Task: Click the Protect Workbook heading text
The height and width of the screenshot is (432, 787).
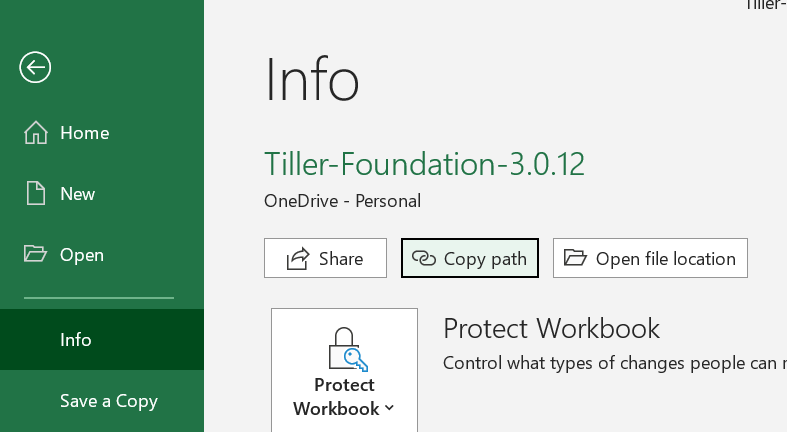Action: (551, 329)
